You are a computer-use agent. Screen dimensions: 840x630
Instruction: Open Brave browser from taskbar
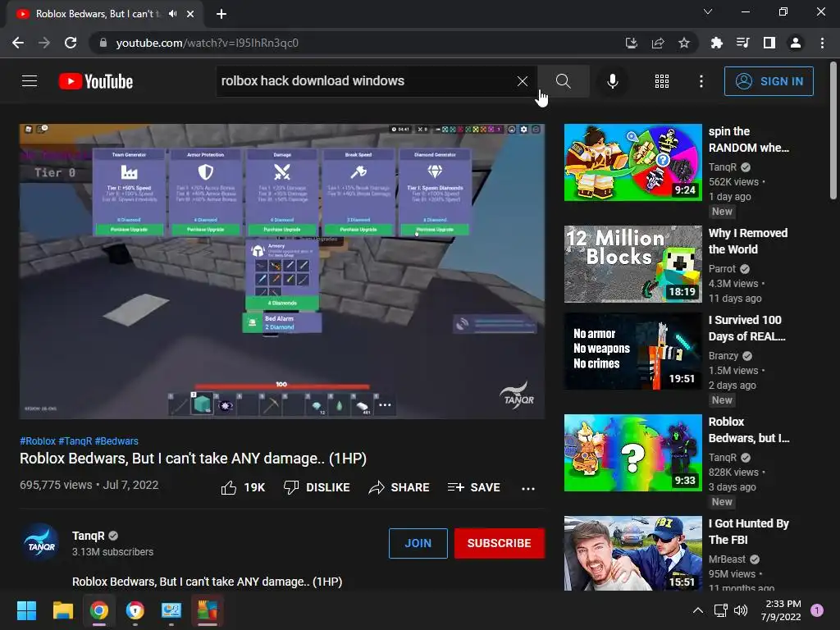[x=135, y=610]
